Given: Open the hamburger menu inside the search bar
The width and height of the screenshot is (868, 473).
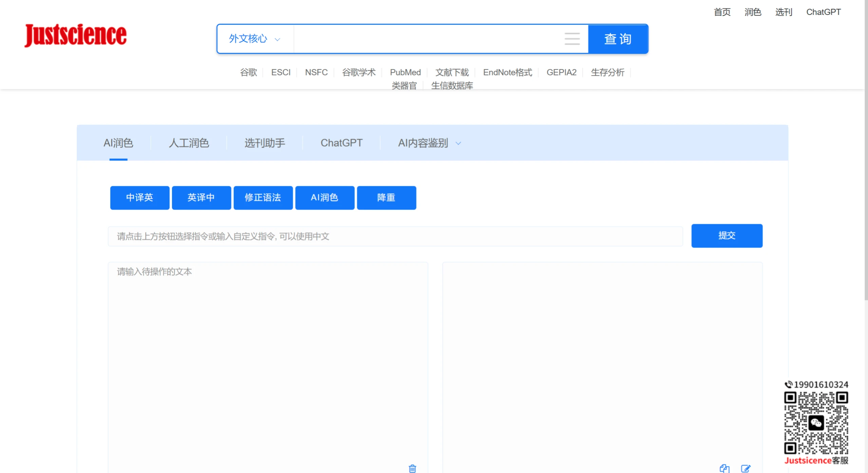Looking at the screenshot, I should [x=572, y=39].
